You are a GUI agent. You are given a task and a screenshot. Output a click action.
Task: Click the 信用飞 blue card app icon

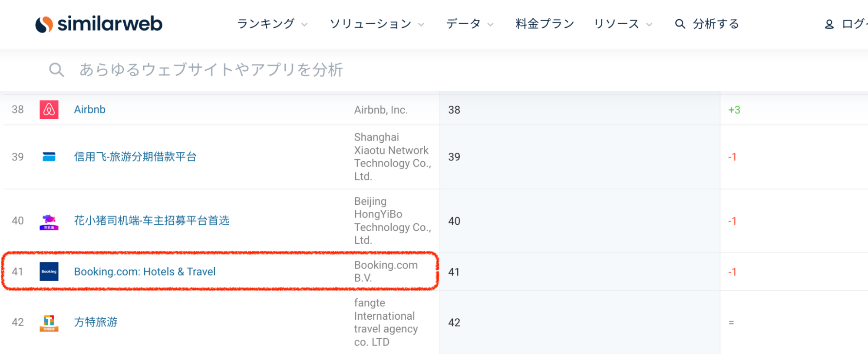coord(49,157)
